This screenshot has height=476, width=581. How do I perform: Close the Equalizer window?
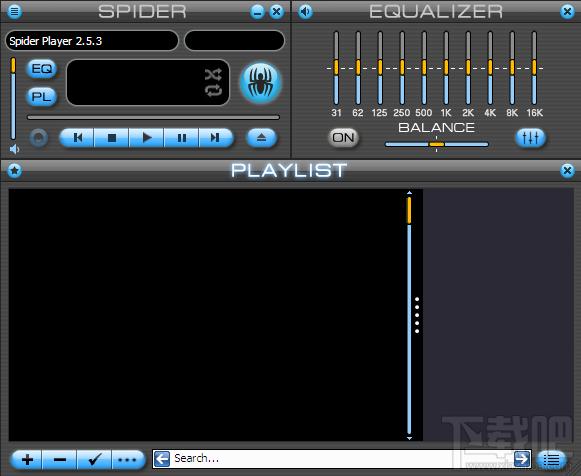567,11
